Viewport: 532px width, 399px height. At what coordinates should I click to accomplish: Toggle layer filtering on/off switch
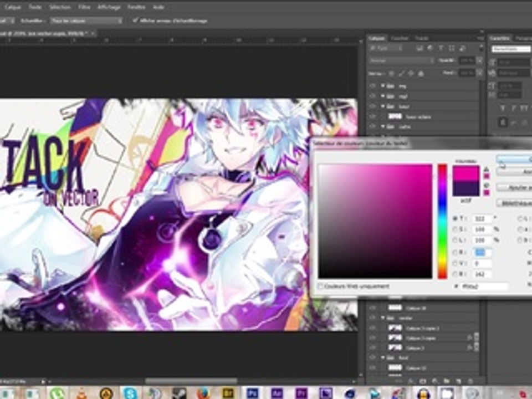(x=481, y=48)
